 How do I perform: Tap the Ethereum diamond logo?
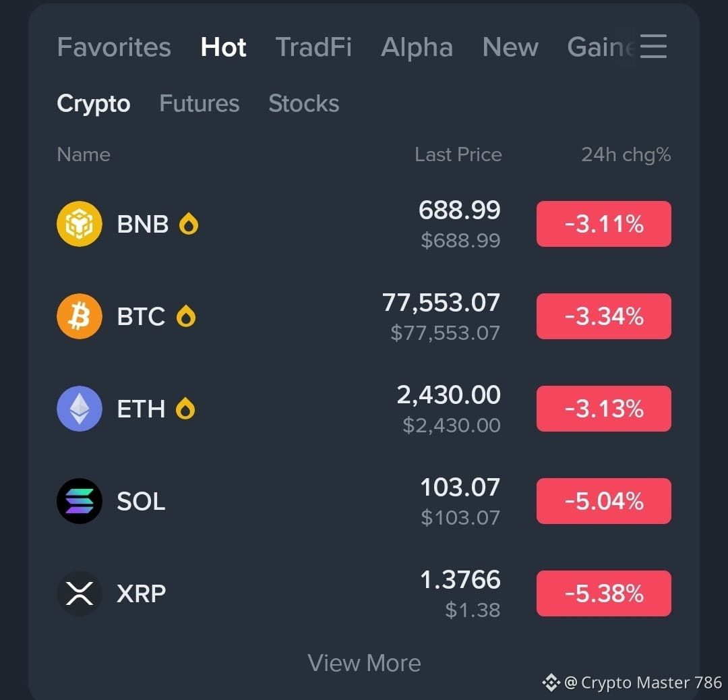[x=80, y=409]
